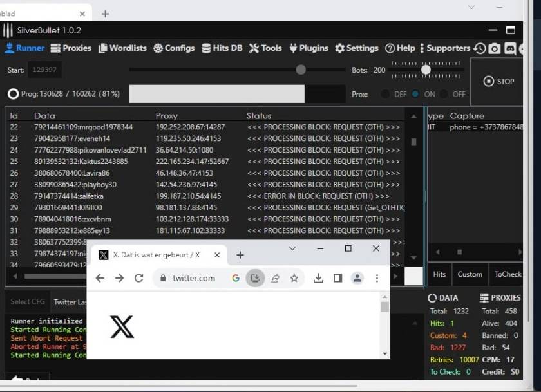The height and width of the screenshot is (392, 541).
Task: Select row 30 with zxcvbnm data
Action: tap(205, 219)
